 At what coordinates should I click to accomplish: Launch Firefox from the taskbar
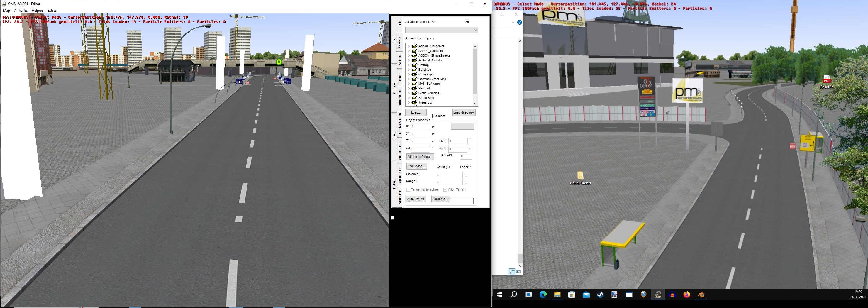point(686,295)
